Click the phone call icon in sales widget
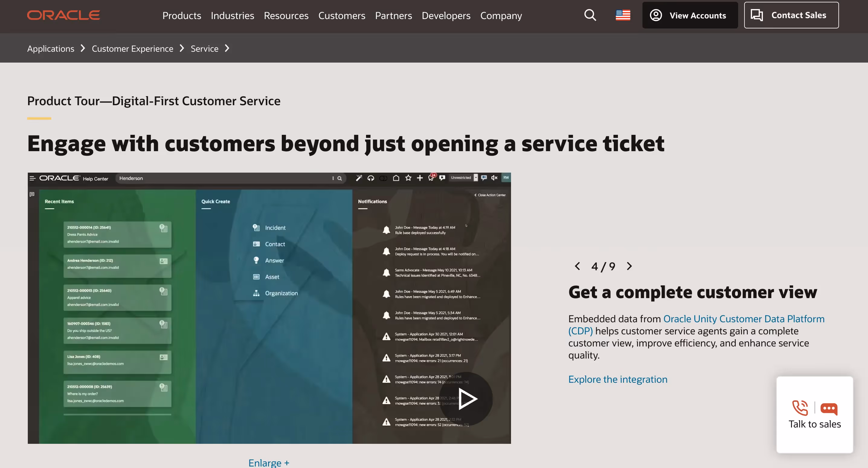 (800, 408)
